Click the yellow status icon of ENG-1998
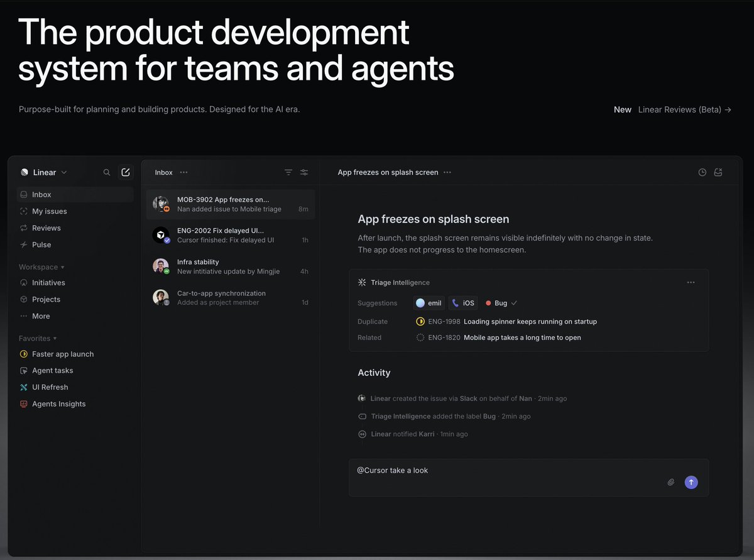 (420, 321)
